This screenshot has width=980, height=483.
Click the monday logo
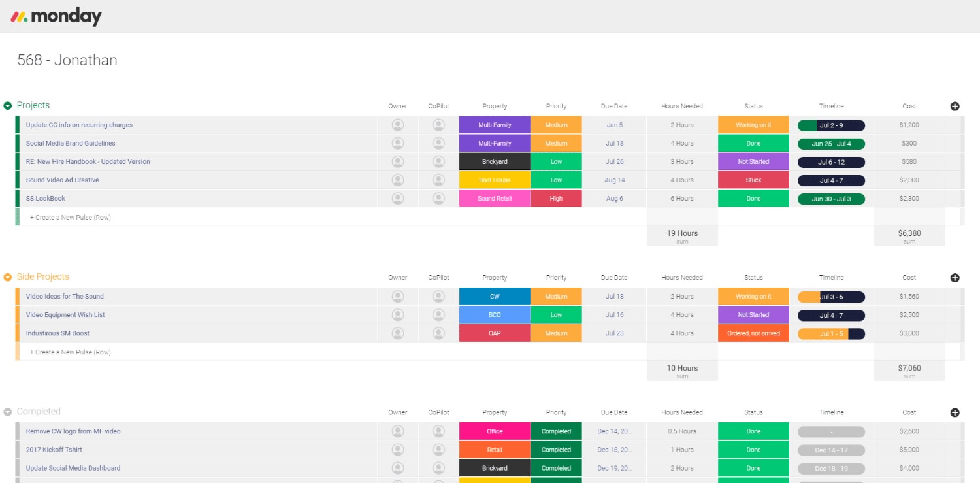(x=56, y=16)
